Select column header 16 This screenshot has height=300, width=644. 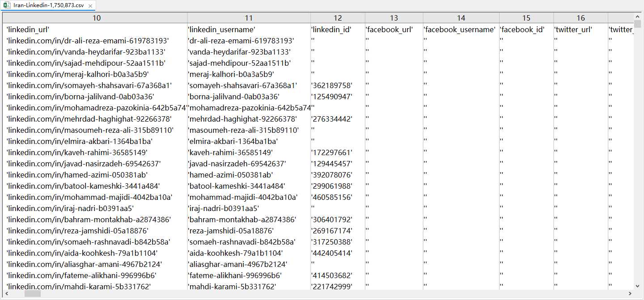tap(580, 18)
